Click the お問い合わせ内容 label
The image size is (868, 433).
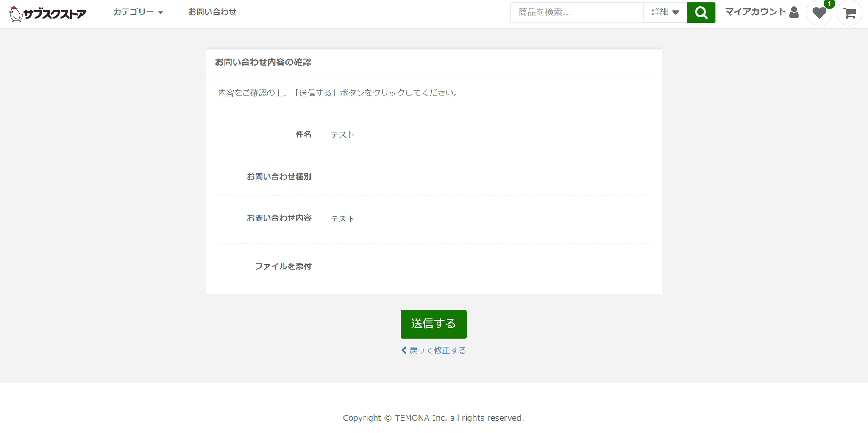point(279,218)
